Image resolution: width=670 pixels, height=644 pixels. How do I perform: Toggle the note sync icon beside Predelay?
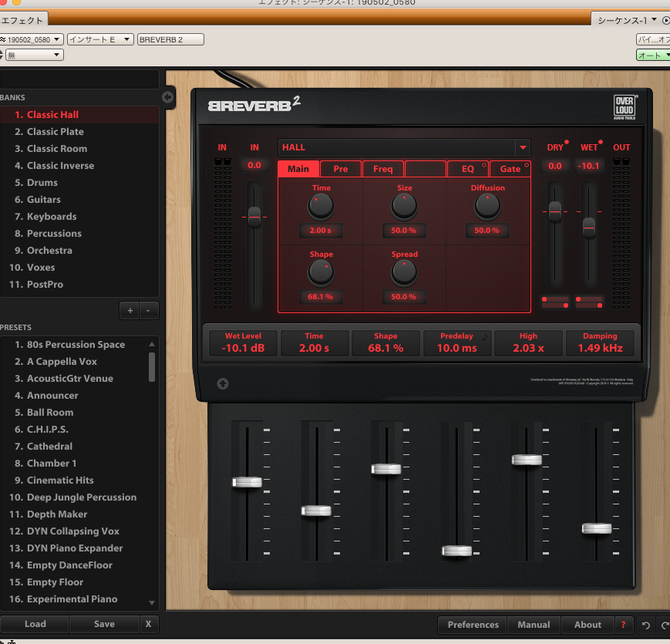tap(486, 337)
